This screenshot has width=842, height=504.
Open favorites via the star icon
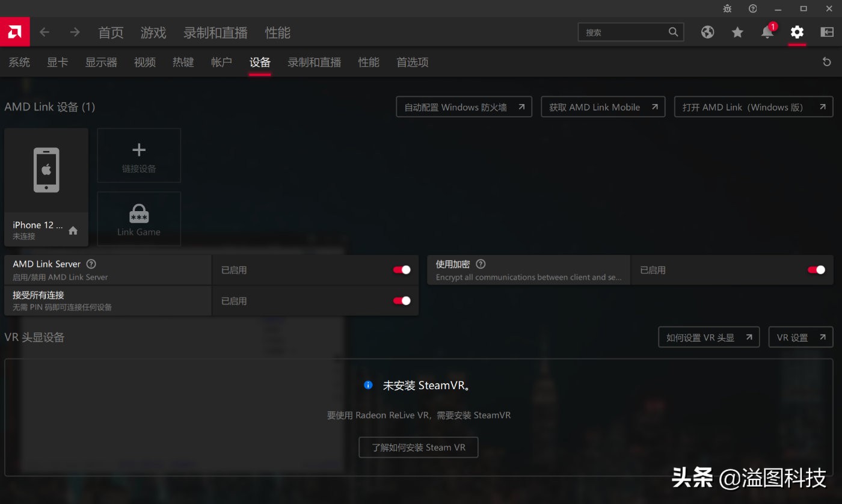click(x=737, y=32)
